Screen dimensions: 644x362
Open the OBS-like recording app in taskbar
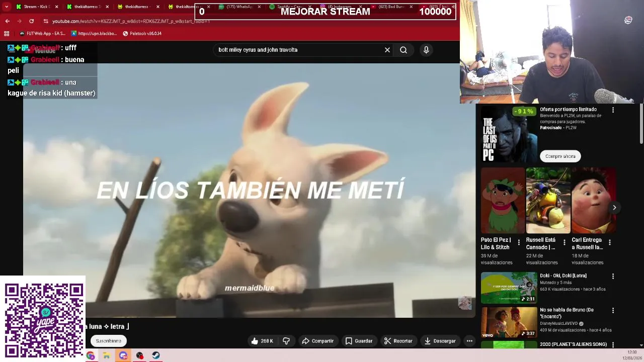coord(140,355)
